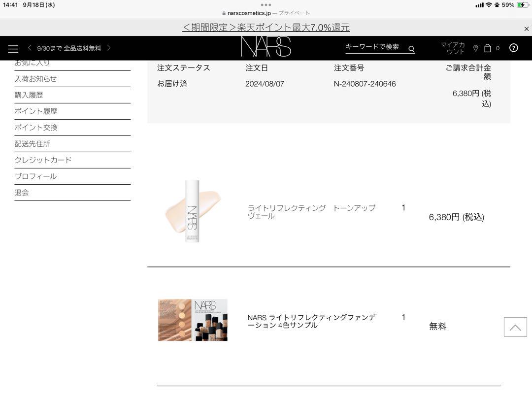Image resolution: width=532 pixels, height=399 pixels.
Task: Show next promo message with right chevron
Action: point(108,48)
